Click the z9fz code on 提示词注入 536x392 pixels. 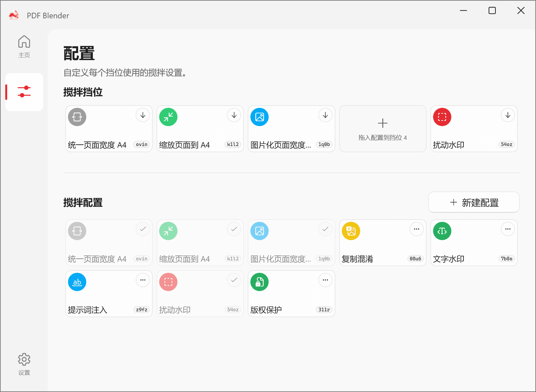click(x=142, y=310)
